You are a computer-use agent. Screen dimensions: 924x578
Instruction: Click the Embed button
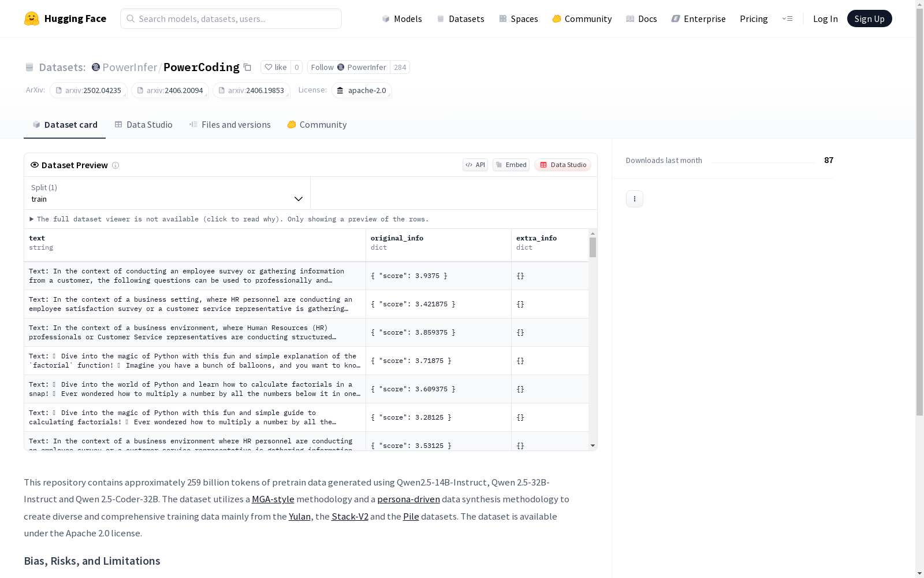511,165
